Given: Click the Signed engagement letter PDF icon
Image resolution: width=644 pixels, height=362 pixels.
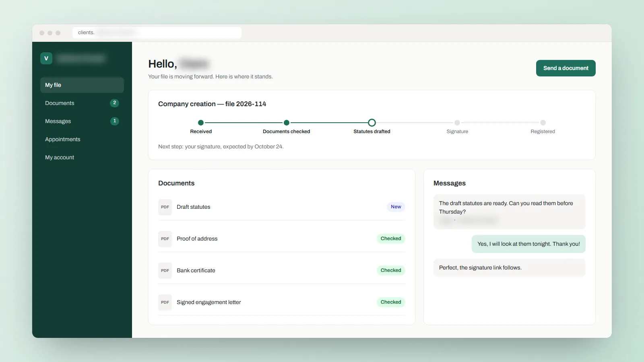Looking at the screenshot, I should (165, 302).
